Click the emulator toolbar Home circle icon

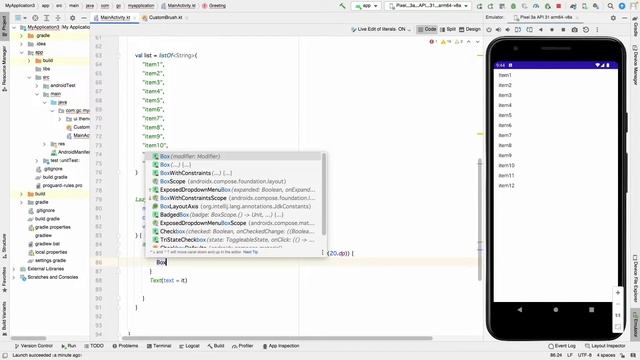(x=552, y=30)
